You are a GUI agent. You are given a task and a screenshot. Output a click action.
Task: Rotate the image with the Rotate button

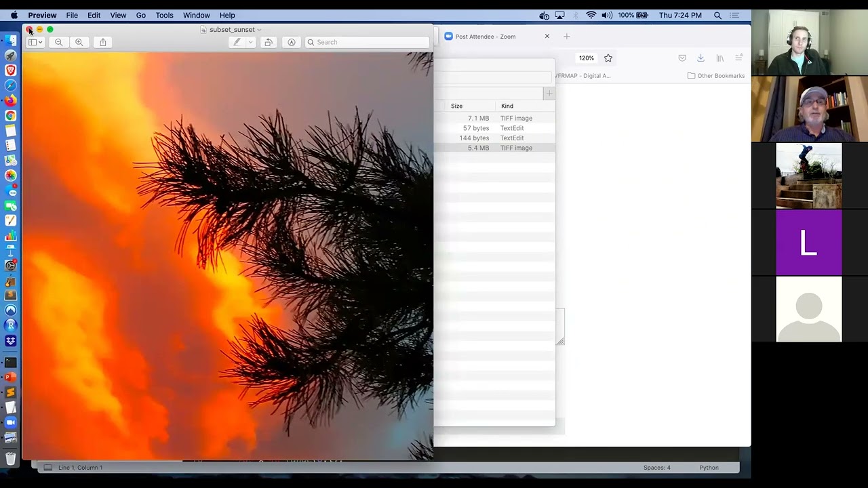pos(269,42)
